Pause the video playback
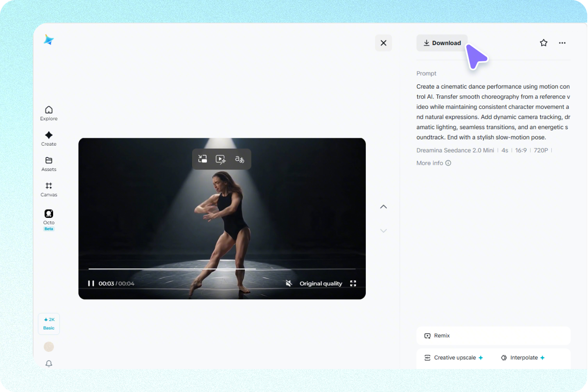 point(91,283)
